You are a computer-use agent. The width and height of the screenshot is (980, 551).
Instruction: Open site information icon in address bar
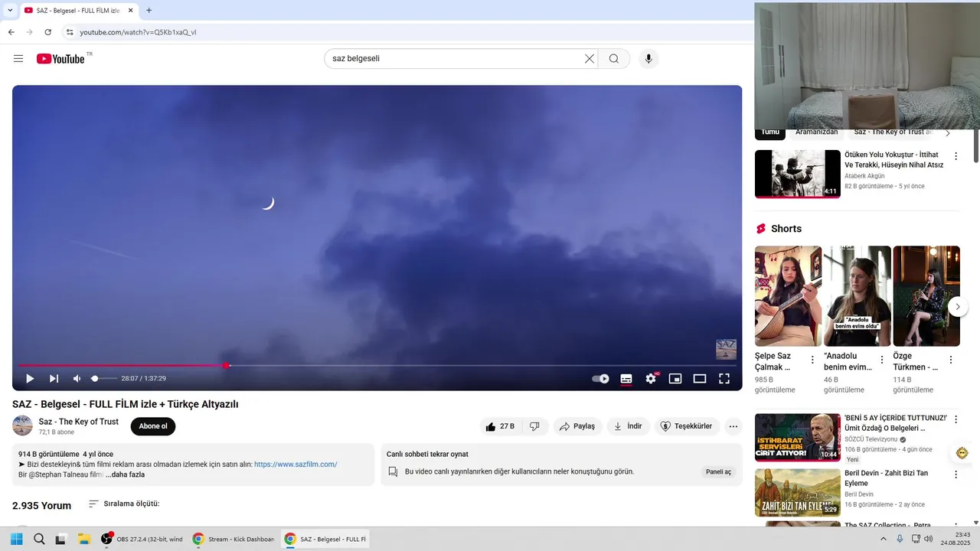tap(70, 32)
